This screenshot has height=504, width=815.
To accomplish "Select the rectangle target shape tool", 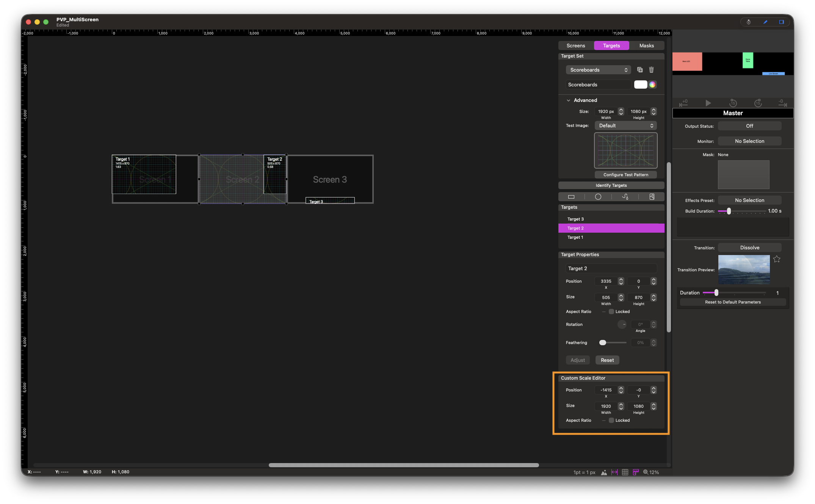I will [571, 197].
